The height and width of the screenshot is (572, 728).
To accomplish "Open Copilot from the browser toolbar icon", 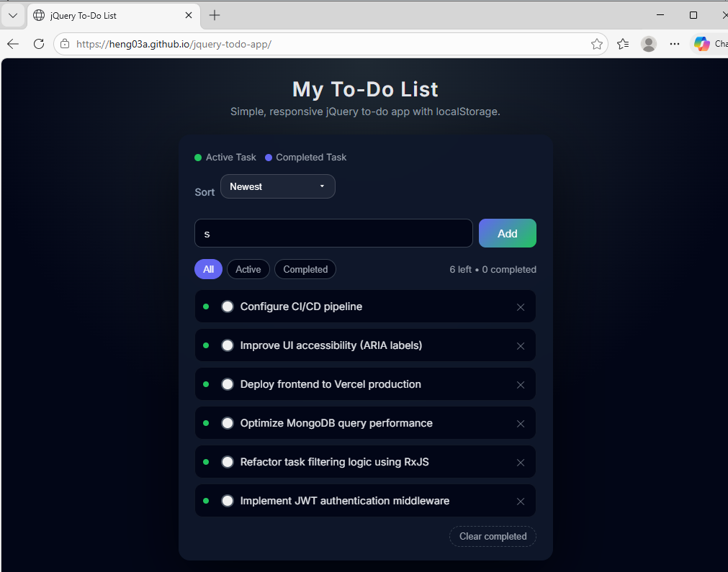I will (x=702, y=44).
